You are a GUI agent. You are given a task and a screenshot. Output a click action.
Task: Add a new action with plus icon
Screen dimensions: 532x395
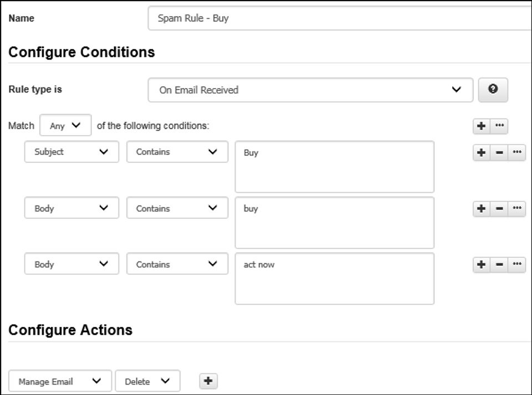pyautogui.click(x=208, y=381)
